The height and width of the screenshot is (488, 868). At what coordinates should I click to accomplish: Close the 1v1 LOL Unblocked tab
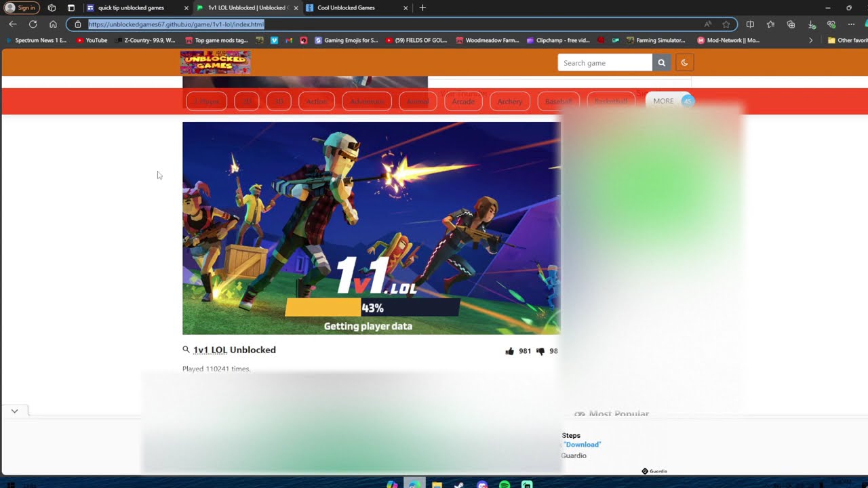296,7
